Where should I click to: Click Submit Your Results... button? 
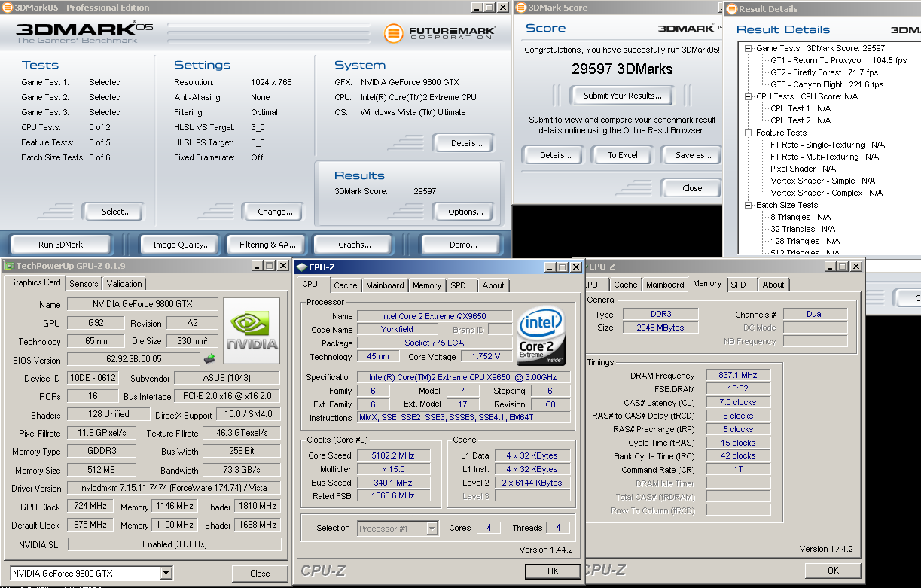click(623, 96)
